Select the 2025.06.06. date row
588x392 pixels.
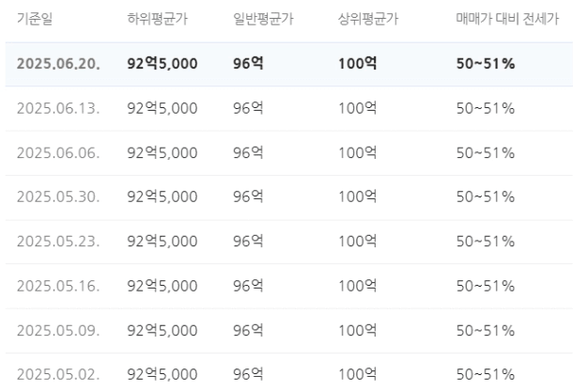click(288, 153)
